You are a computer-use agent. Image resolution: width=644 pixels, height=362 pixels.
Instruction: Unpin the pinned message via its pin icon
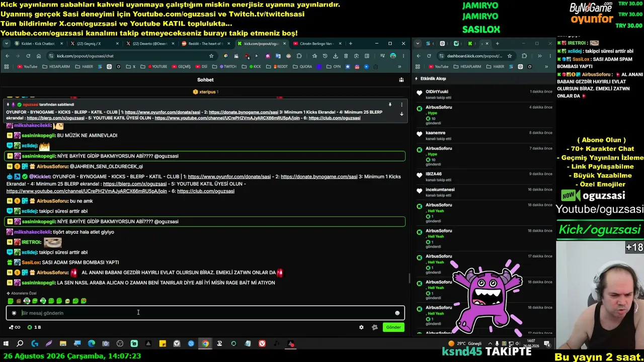click(x=390, y=105)
